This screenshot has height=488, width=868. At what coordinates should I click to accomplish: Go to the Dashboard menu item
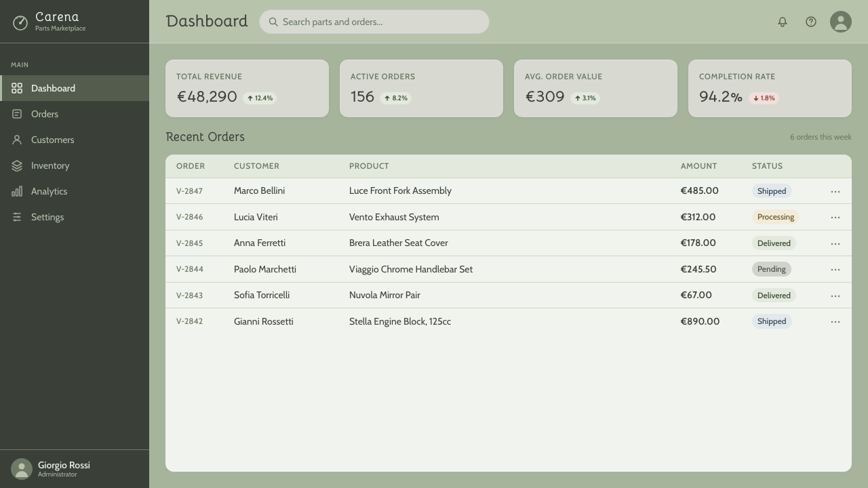[x=75, y=88]
